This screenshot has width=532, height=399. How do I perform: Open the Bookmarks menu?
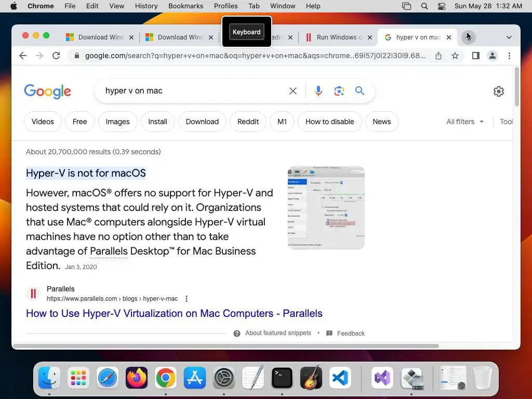coord(185,6)
